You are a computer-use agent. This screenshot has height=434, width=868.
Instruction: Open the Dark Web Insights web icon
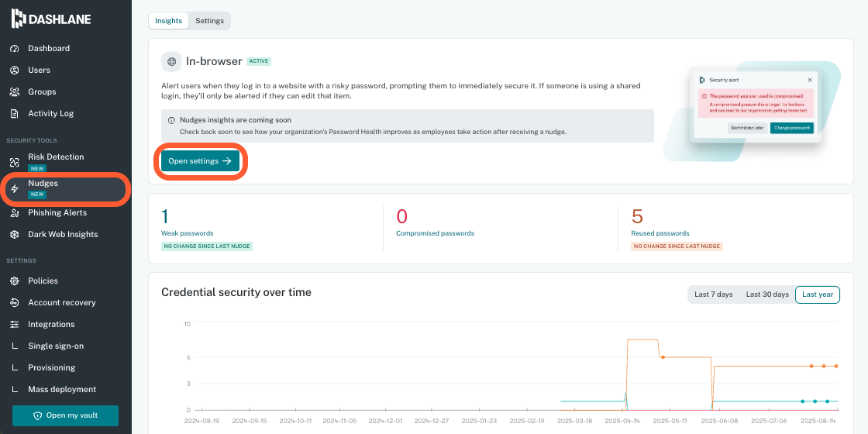pos(15,235)
